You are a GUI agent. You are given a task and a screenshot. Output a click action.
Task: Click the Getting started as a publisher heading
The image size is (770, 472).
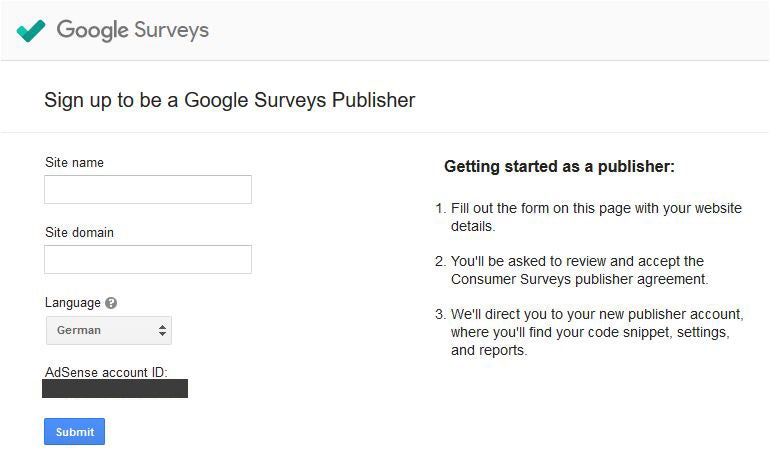point(559,167)
